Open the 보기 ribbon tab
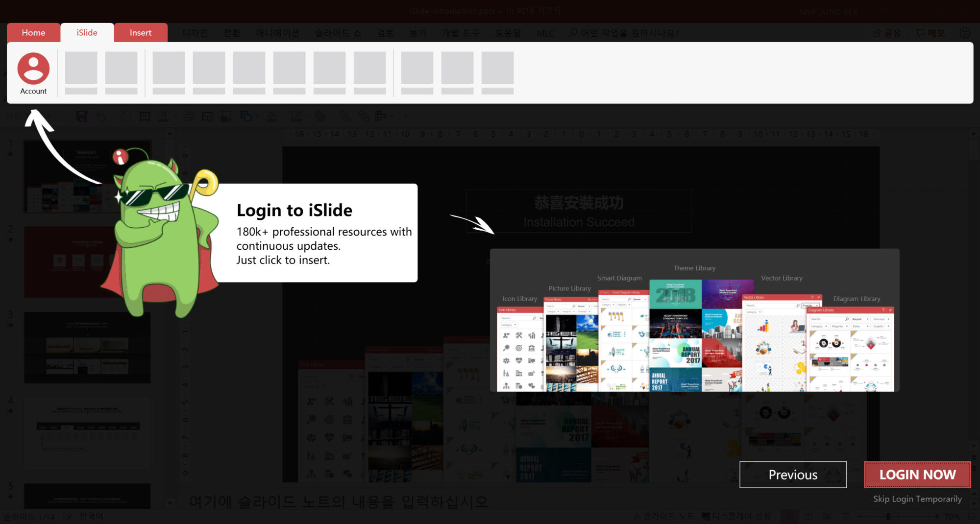980x524 pixels. click(x=418, y=33)
